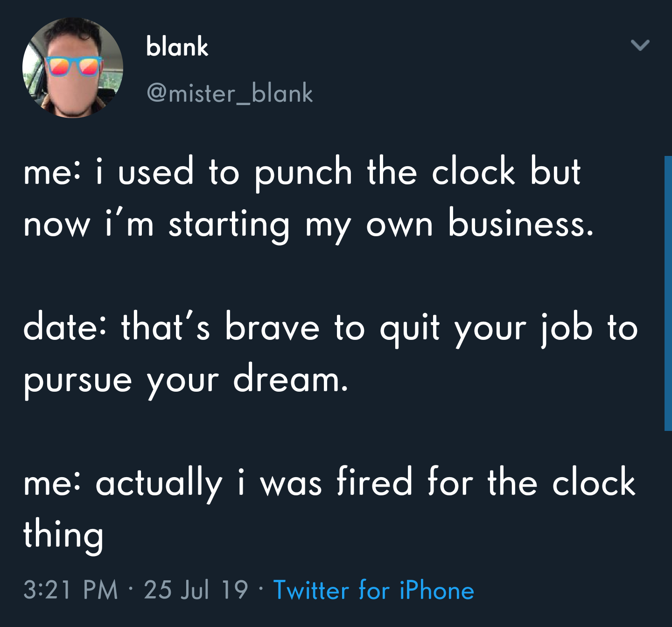
Task: Visit the @mister_blank handle
Action: [x=230, y=93]
